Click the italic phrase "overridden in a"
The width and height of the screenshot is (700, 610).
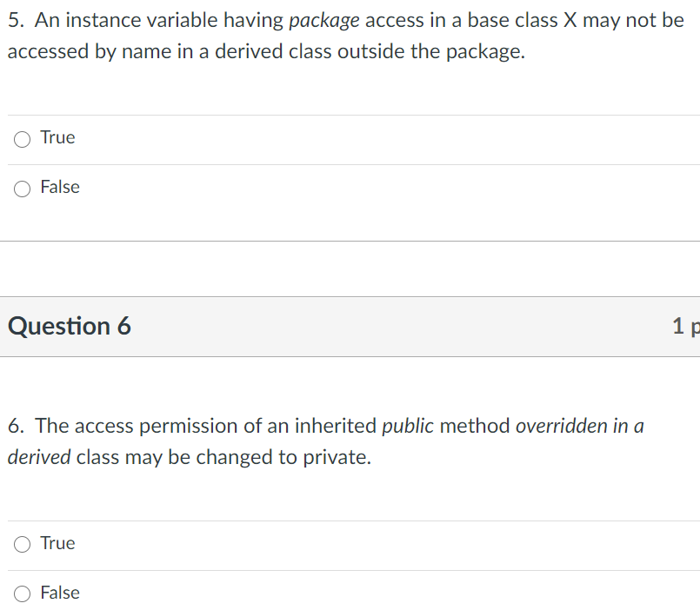(x=579, y=426)
